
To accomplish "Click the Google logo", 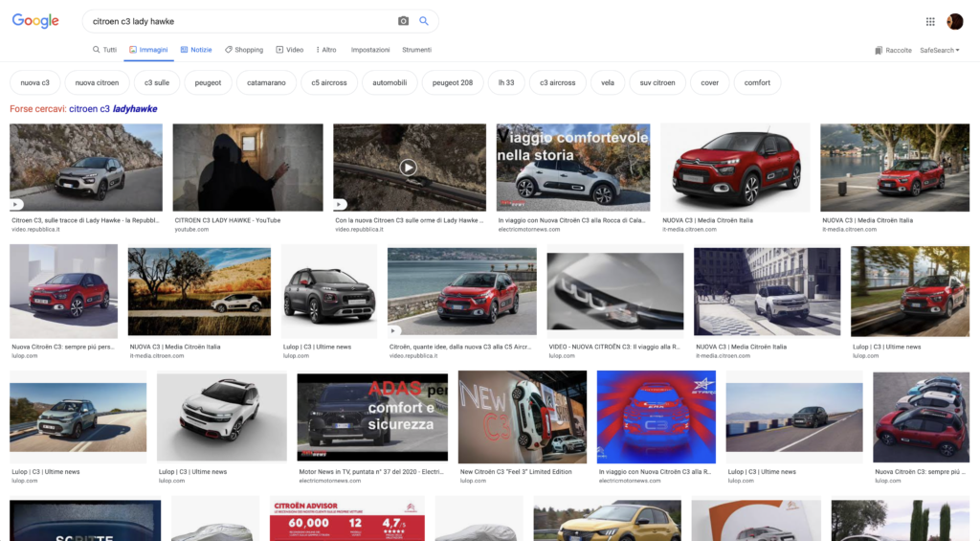I will point(35,21).
